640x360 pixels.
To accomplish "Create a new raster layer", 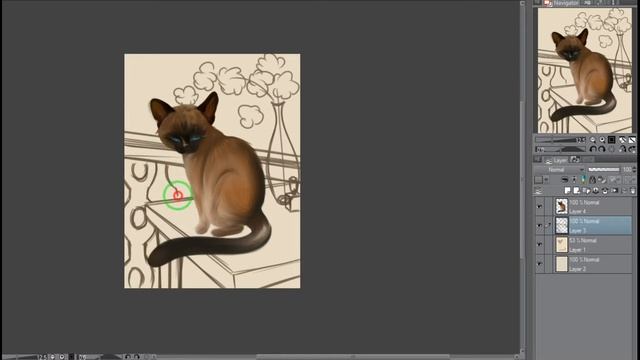I will (567, 191).
